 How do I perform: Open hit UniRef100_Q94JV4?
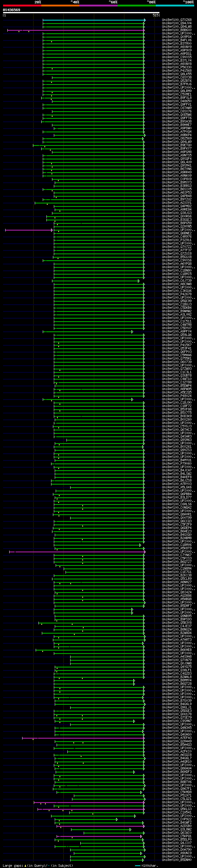point(177,23)
